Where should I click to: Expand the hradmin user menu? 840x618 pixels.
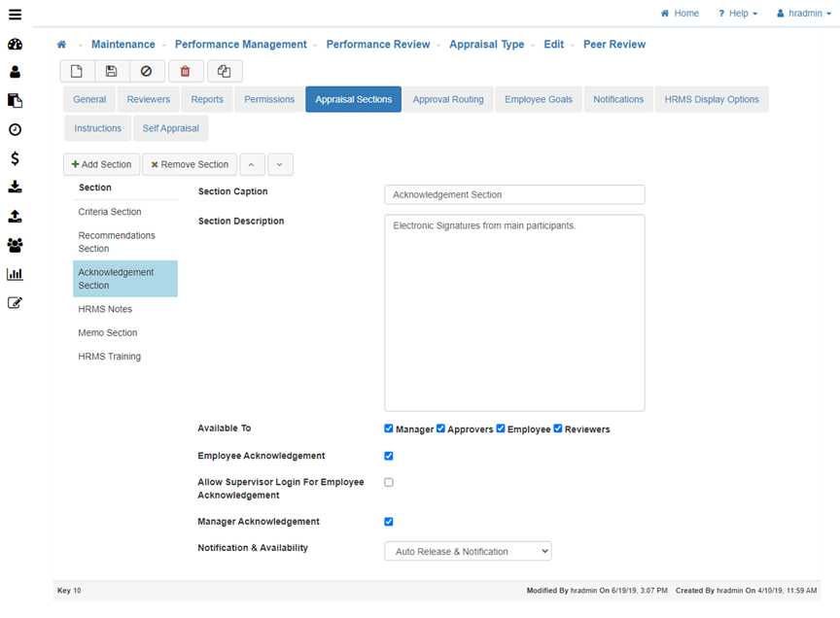click(803, 14)
